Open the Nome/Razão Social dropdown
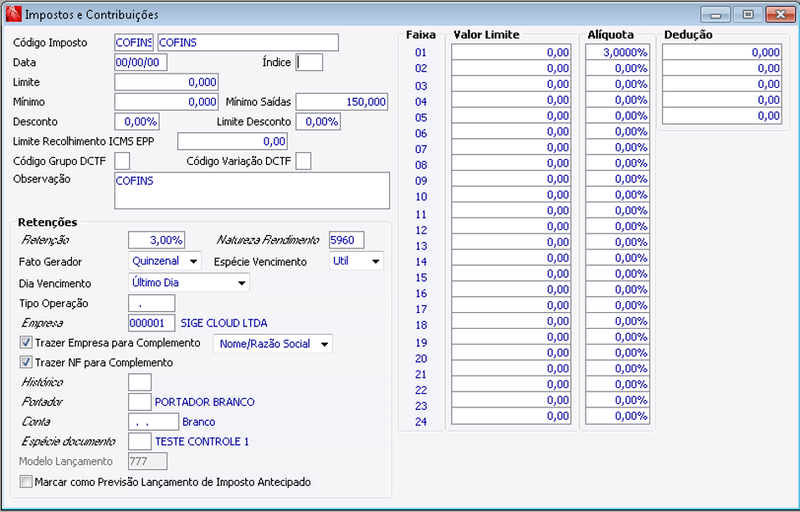Viewport: 800px width, 512px height. coord(273,344)
